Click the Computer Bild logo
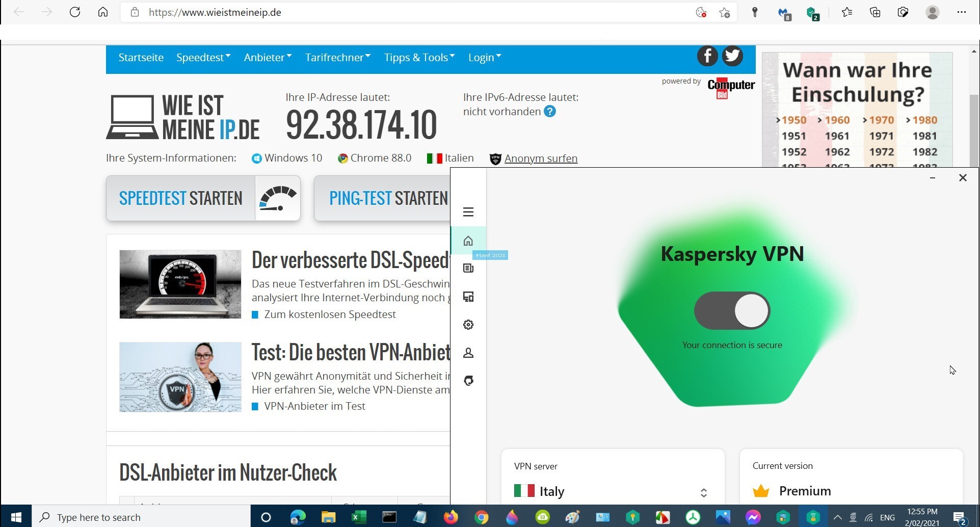The height and width of the screenshot is (527, 980). [x=731, y=88]
